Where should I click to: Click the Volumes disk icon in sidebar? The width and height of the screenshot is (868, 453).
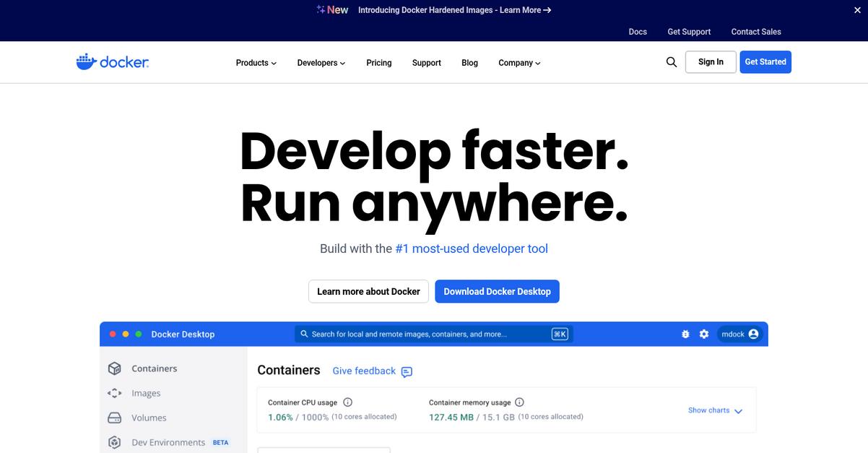click(x=114, y=418)
